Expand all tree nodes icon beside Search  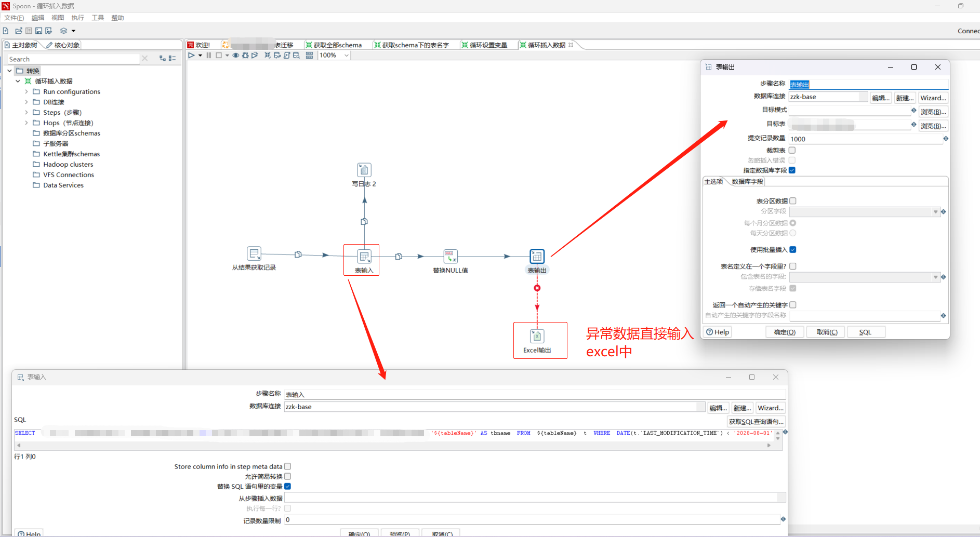tap(163, 59)
